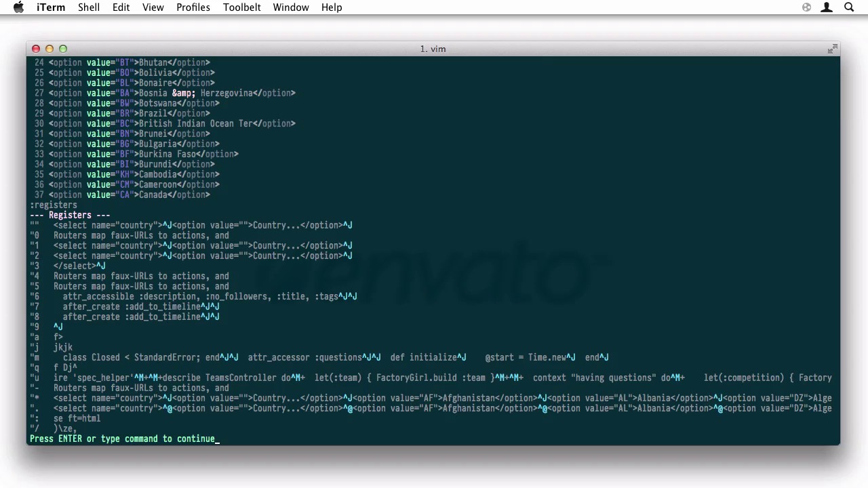
Task: Open the Profiles menu
Action: point(193,7)
